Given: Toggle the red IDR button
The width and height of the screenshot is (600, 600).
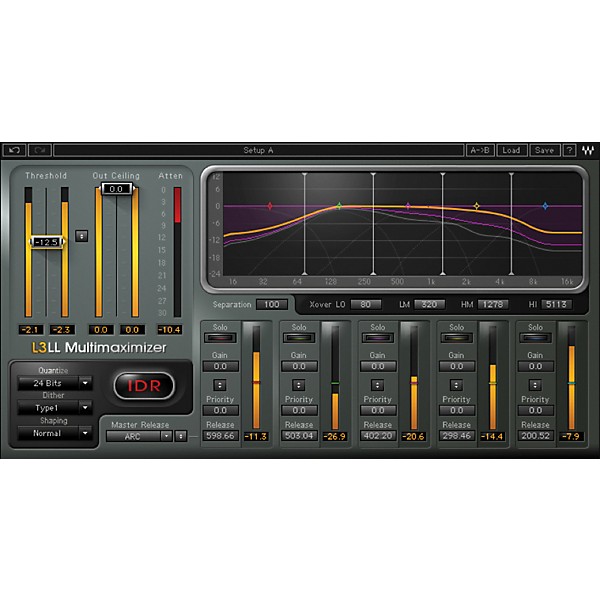Looking at the screenshot, I should pyautogui.click(x=144, y=386).
